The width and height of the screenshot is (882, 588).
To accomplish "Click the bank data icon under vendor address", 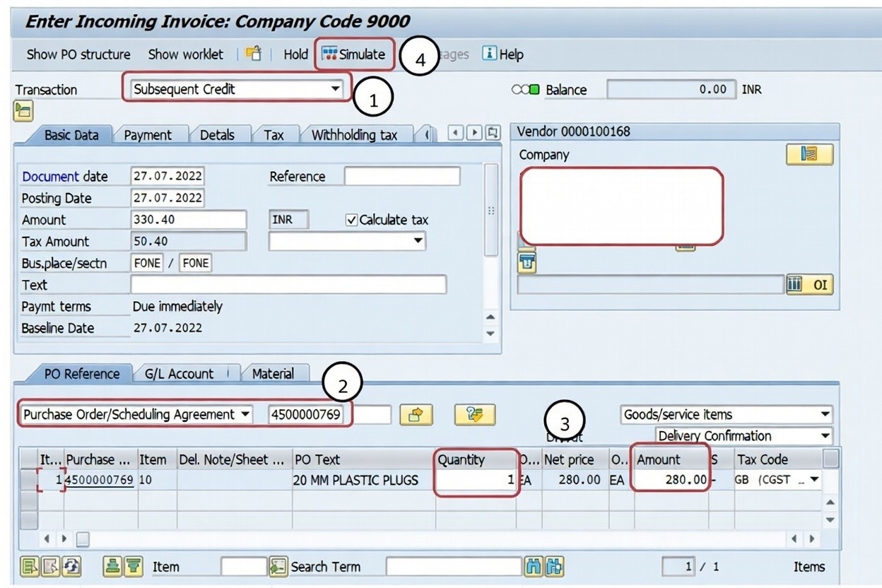I will 527,263.
